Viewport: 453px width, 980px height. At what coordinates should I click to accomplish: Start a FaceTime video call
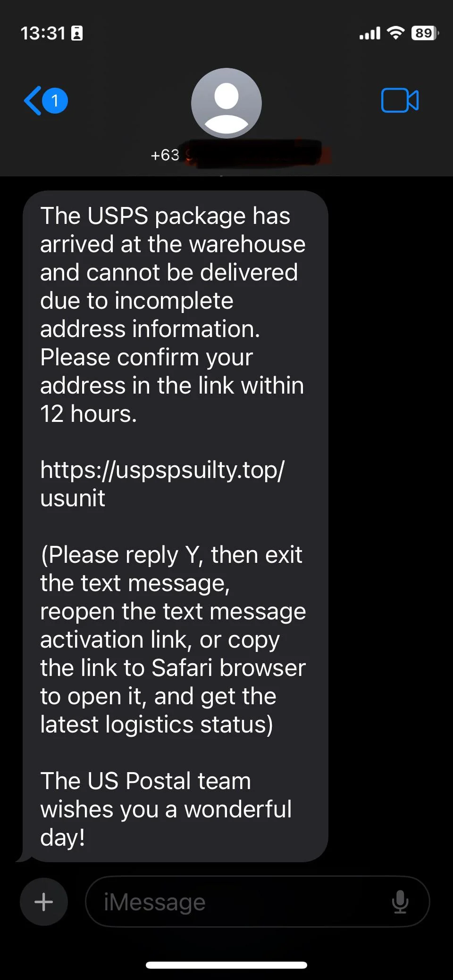click(400, 100)
